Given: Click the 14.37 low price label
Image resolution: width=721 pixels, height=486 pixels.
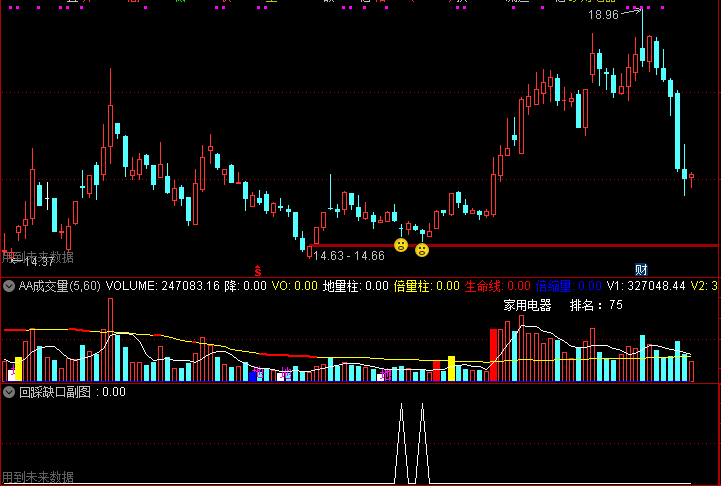Looking at the screenshot, I should point(39,262).
